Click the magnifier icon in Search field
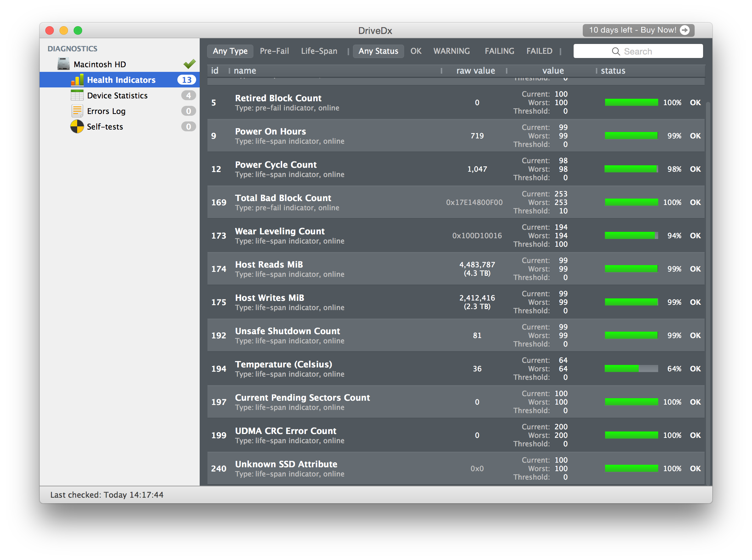This screenshot has height=560, width=752. 616,51
